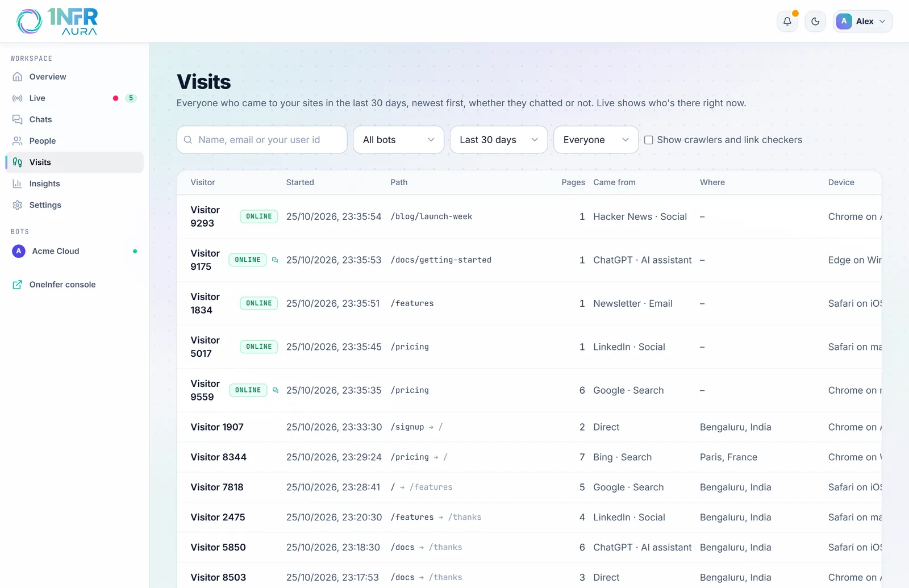Click the Live count badge showing 5
Image resolution: width=909 pixels, height=588 pixels.
point(131,98)
